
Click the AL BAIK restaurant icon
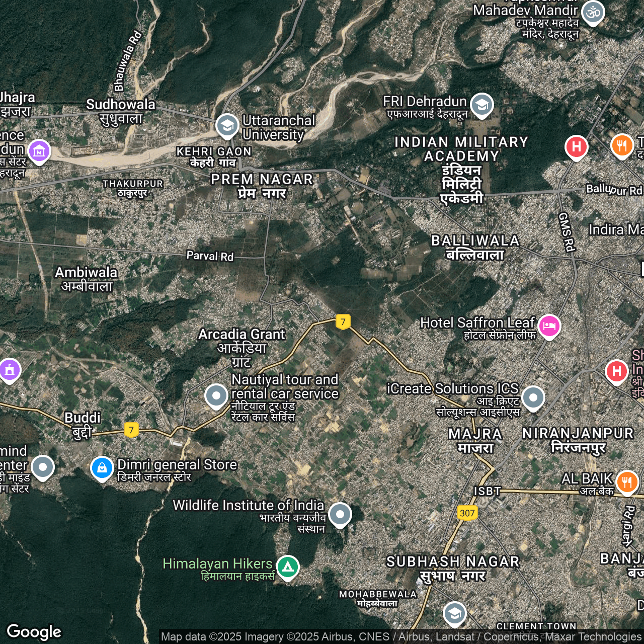627,481
